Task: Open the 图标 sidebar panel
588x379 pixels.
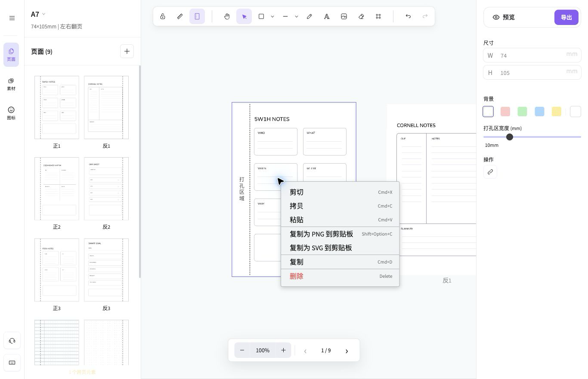Action: (11, 113)
